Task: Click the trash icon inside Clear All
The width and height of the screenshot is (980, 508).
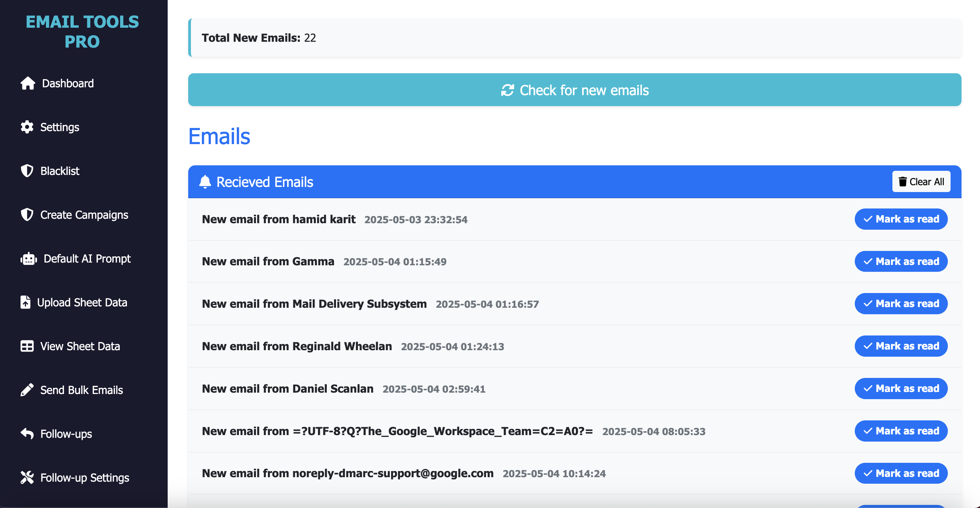Action: pyautogui.click(x=903, y=181)
